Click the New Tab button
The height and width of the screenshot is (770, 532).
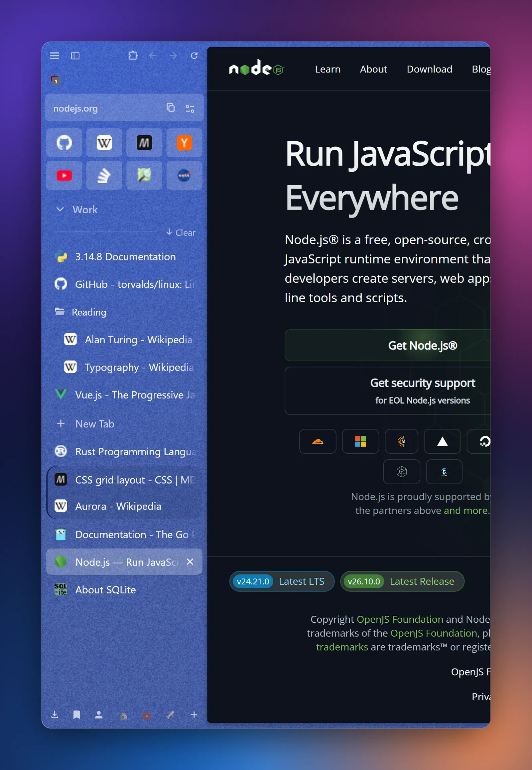coord(124,424)
